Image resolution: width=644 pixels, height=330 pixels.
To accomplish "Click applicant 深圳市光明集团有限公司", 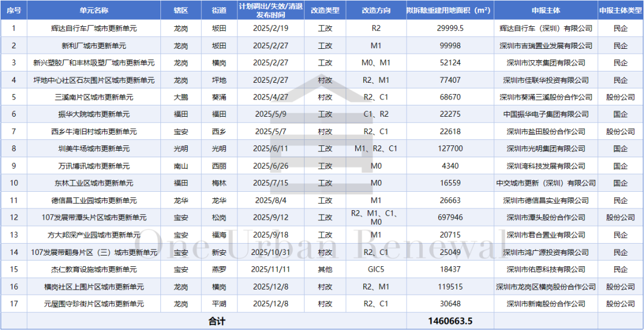I will [x=546, y=149].
